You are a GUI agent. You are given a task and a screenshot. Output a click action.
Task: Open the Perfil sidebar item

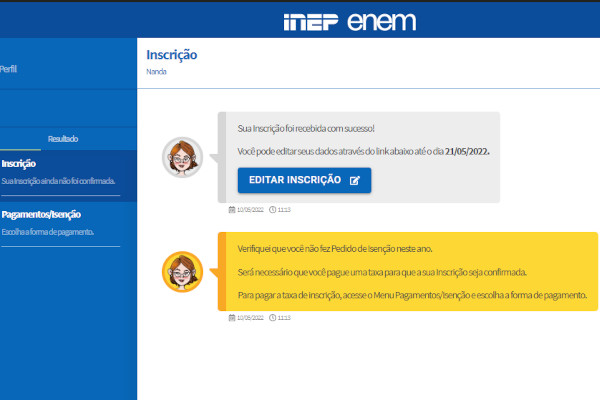click(8, 69)
